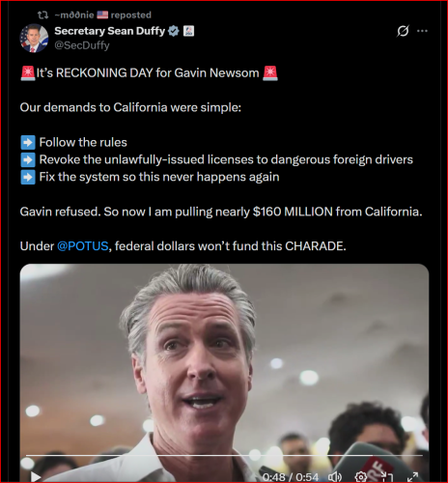The width and height of the screenshot is (448, 483).
Task: Click the @POTUS mention link
Action: 83,246
